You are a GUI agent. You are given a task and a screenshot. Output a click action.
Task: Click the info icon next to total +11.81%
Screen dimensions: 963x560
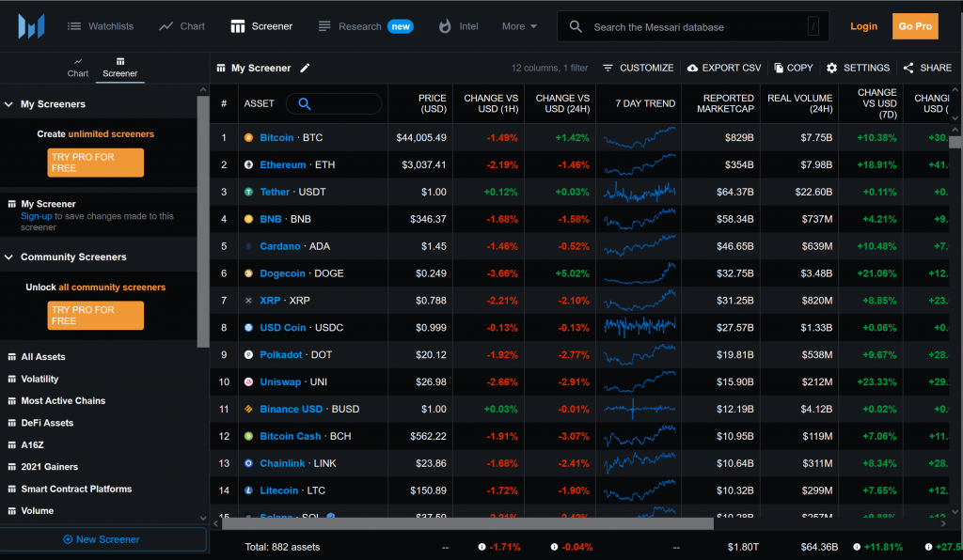click(857, 547)
